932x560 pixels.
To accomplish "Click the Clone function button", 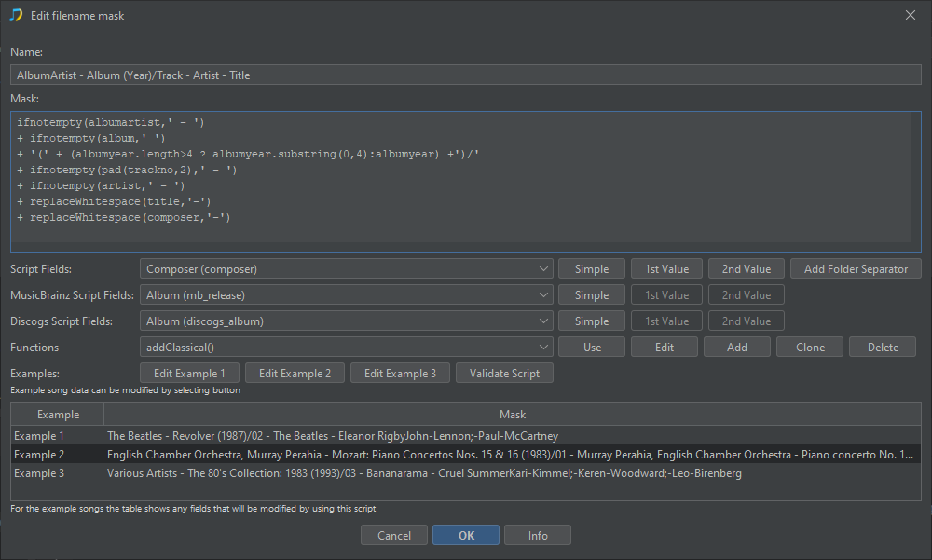I will [x=810, y=348].
